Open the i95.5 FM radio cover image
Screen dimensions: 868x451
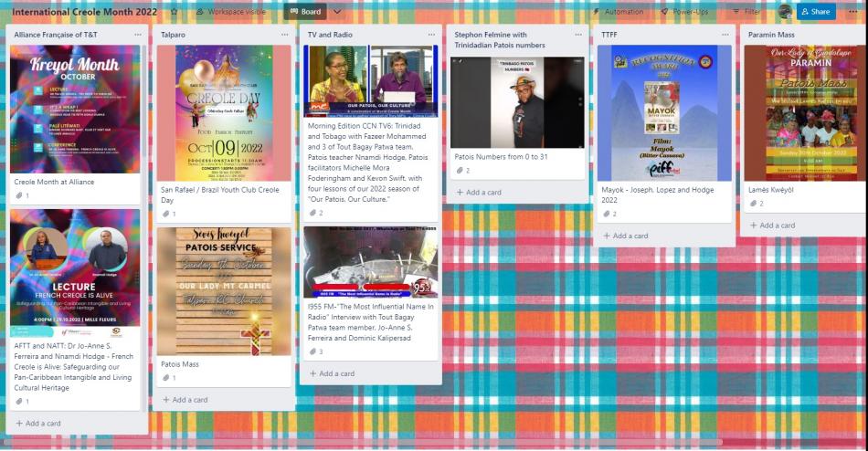pos(370,262)
